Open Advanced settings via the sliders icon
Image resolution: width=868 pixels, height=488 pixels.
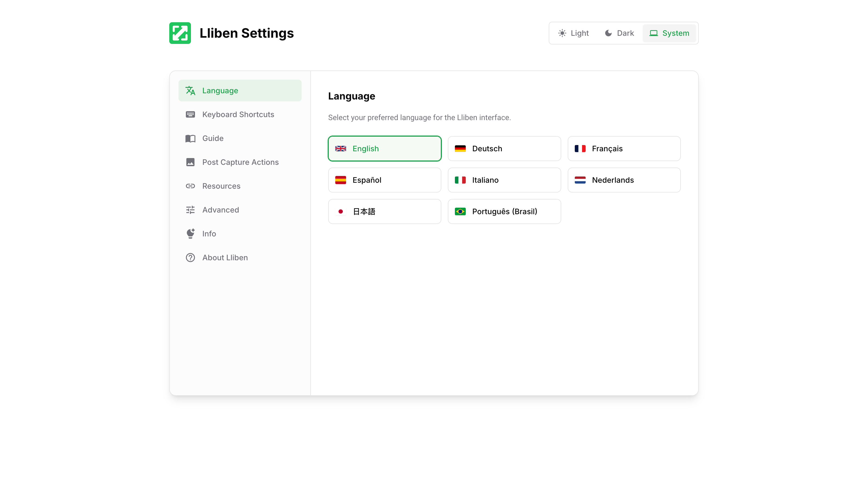[190, 210]
